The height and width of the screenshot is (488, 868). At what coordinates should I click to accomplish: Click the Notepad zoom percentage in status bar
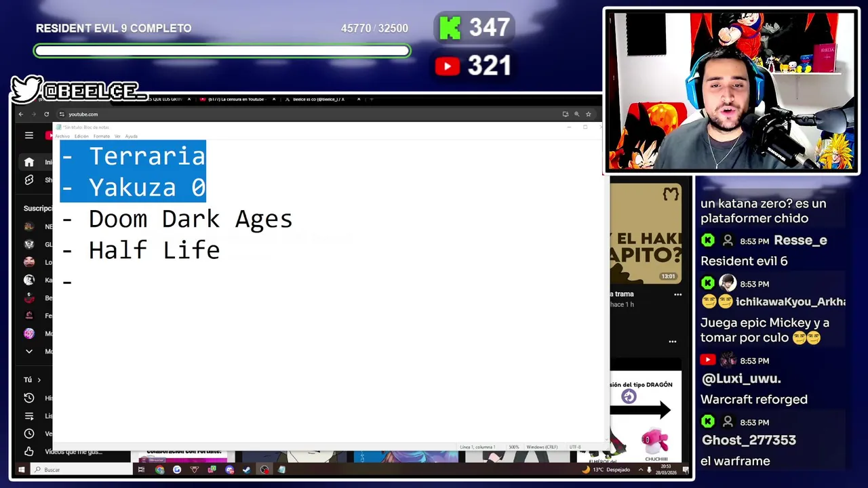pyautogui.click(x=514, y=447)
